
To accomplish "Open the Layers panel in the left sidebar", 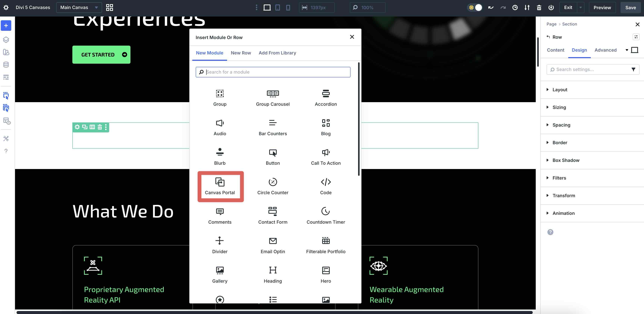I will coord(6,39).
